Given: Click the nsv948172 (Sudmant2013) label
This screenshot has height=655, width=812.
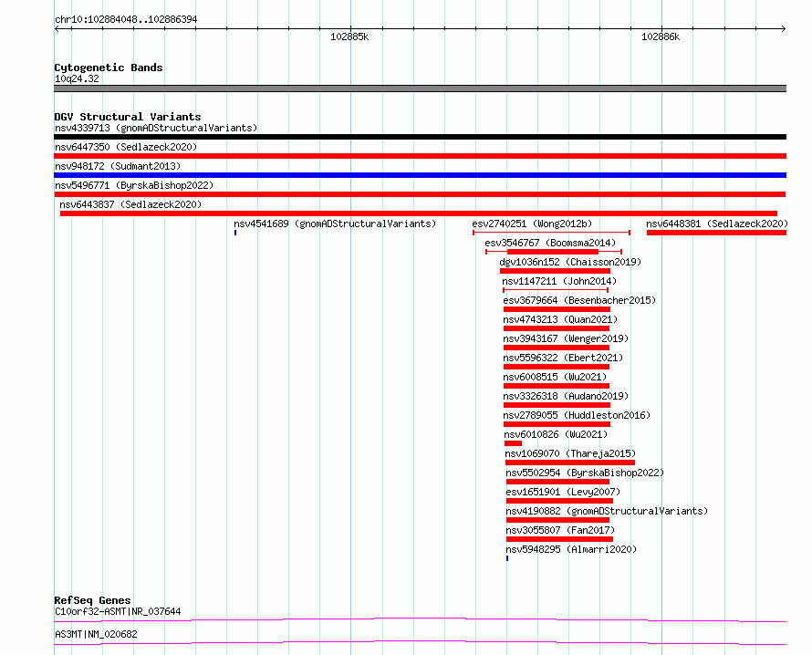Looking at the screenshot, I should pos(118,166).
